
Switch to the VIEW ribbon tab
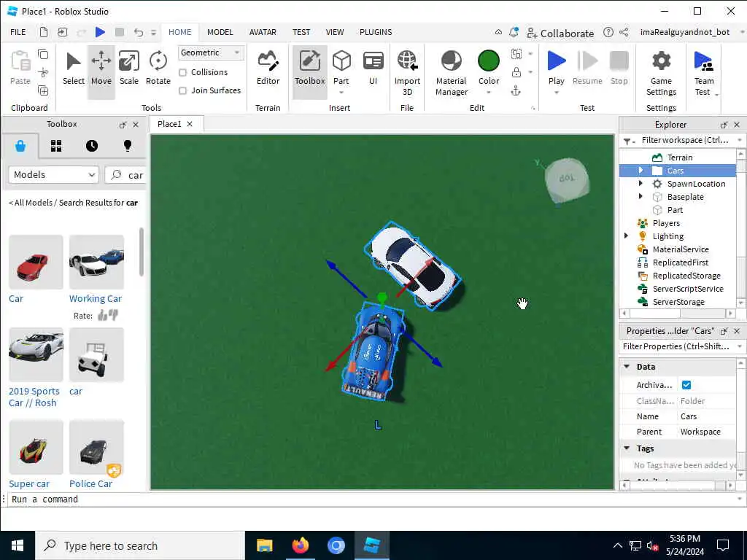tap(334, 32)
